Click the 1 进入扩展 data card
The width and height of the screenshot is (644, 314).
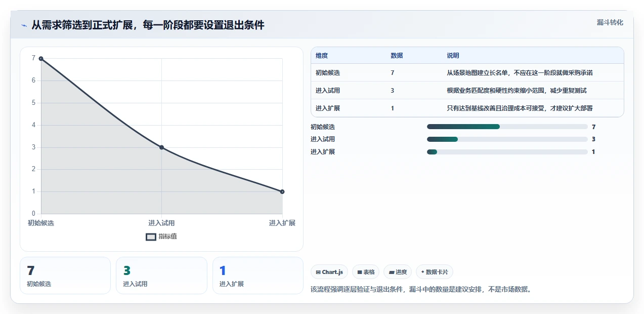pyautogui.click(x=258, y=276)
